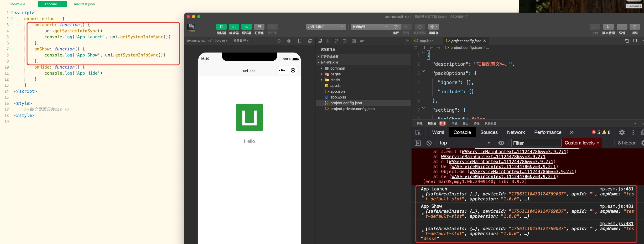
Task: Click the 编译 compile refresh icon
Action: pyautogui.click(x=396, y=27)
